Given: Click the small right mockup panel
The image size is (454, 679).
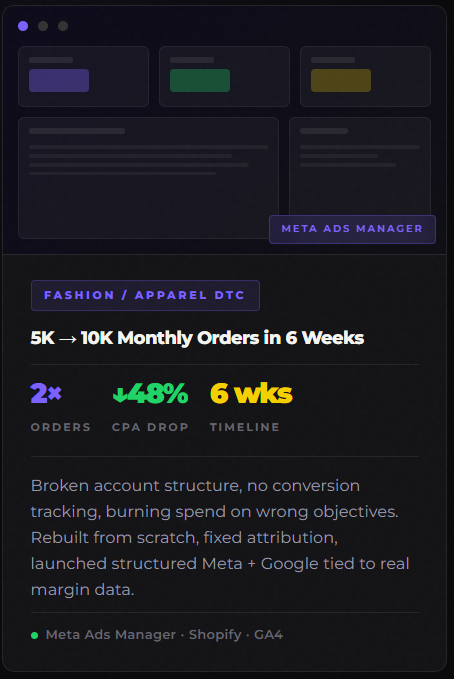Looking at the screenshot, I should click(x=360, y=166).
